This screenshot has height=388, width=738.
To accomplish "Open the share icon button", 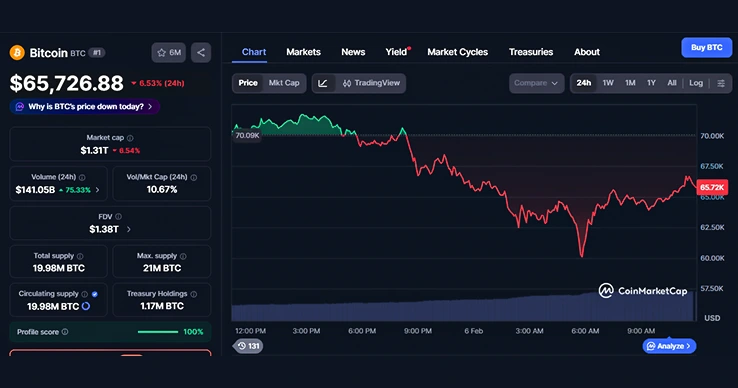I will click(201, 52).
